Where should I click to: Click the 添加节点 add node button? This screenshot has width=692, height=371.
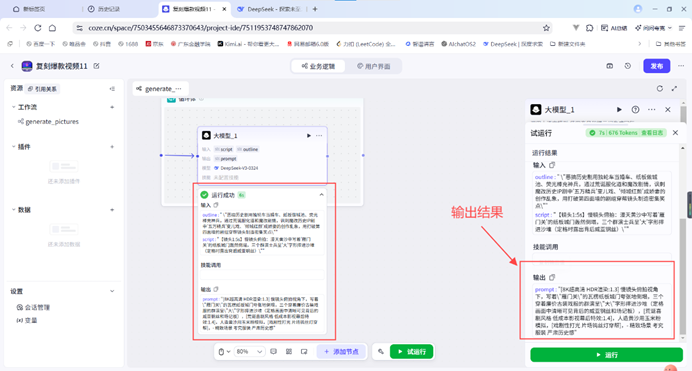pyautogui.click(x=341, y=352)
